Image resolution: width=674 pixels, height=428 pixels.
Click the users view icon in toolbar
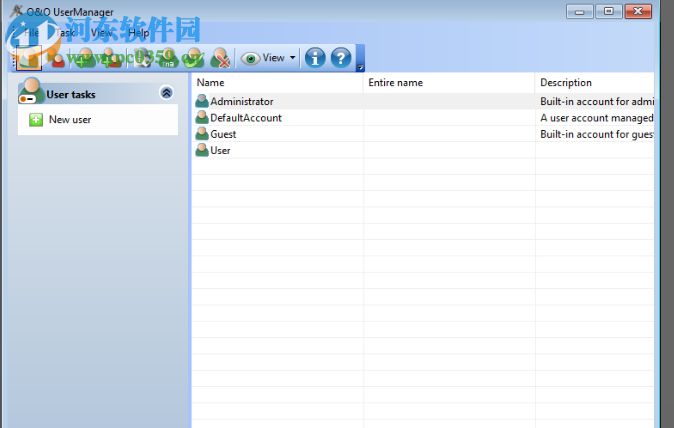(29, 58)
